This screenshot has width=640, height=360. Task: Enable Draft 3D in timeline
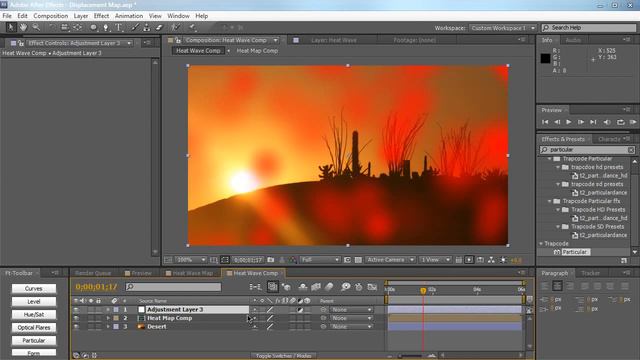286,287
